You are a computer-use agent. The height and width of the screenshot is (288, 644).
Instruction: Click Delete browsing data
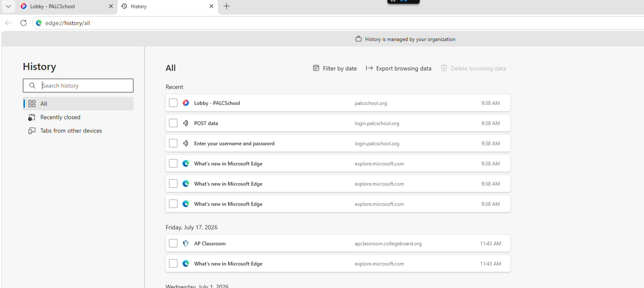(473, 68)
